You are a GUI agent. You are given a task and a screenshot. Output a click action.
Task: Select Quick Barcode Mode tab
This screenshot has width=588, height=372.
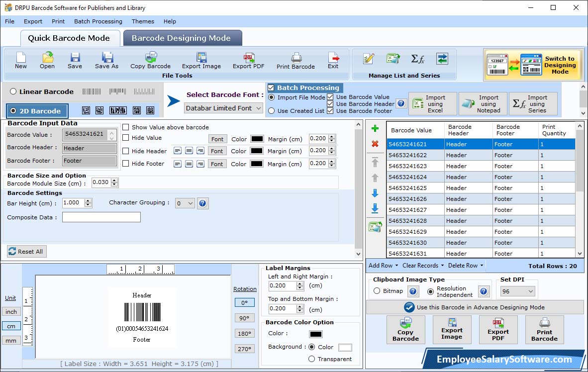70,38
